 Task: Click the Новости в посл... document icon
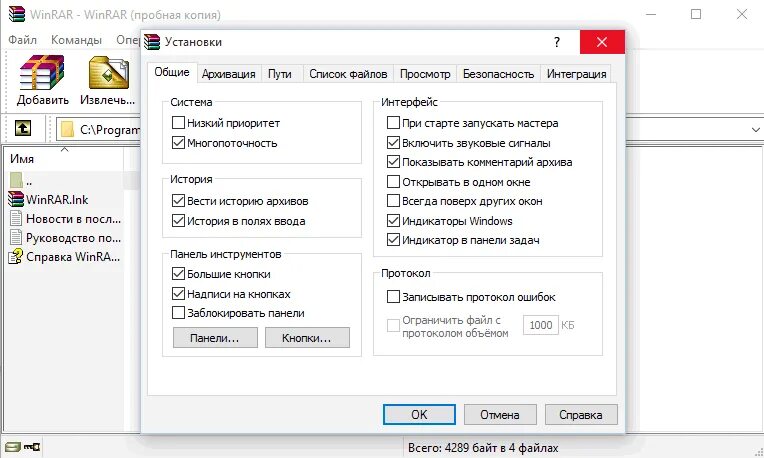pos(16,218)
